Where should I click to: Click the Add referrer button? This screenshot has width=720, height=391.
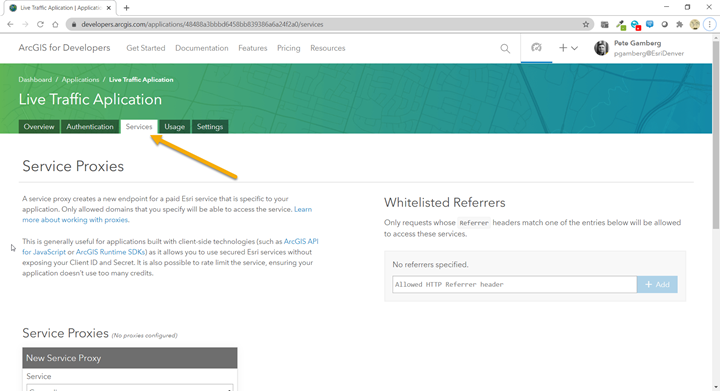click(x=657, y=285)
